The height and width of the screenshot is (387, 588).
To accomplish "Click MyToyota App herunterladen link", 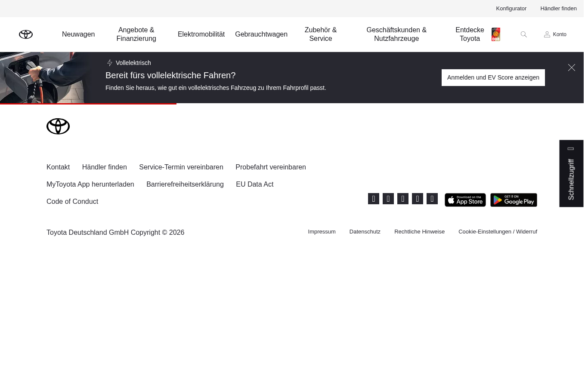I will click(90, 184).
